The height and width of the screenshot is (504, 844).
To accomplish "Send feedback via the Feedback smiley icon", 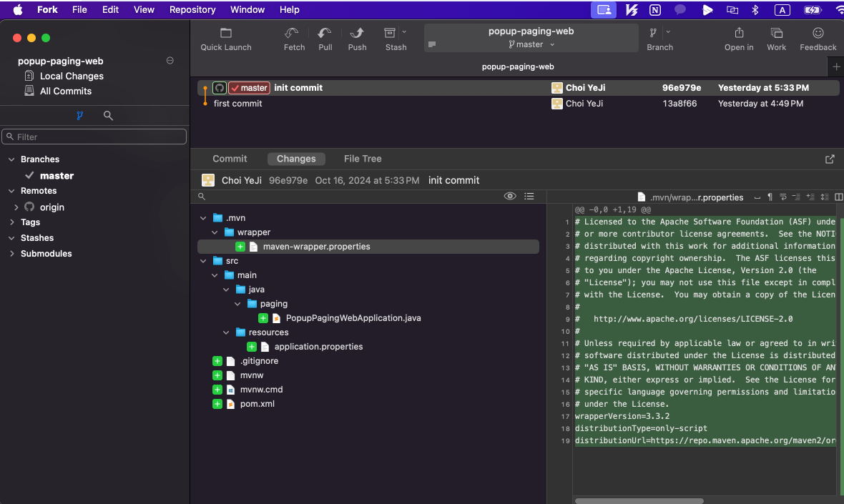I will tap(818, 34).
